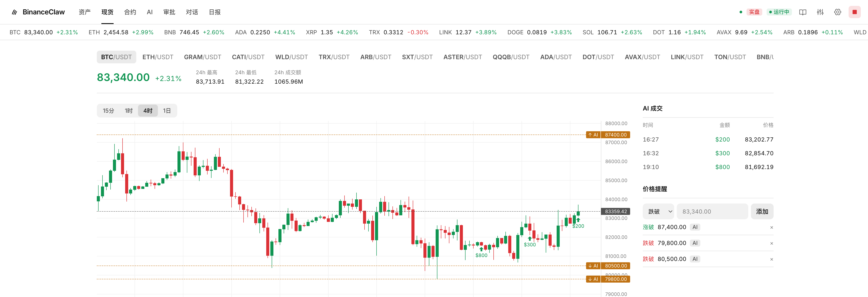Click the 添加 alert button
Screen dimensions: 868x297
click(762, 212)
